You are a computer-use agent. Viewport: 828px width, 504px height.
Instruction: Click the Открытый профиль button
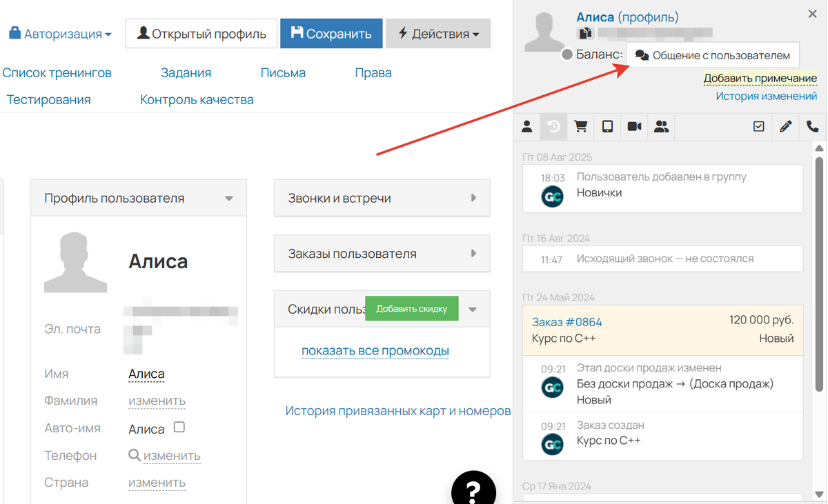pyautogui.click(x=201, y=33)
